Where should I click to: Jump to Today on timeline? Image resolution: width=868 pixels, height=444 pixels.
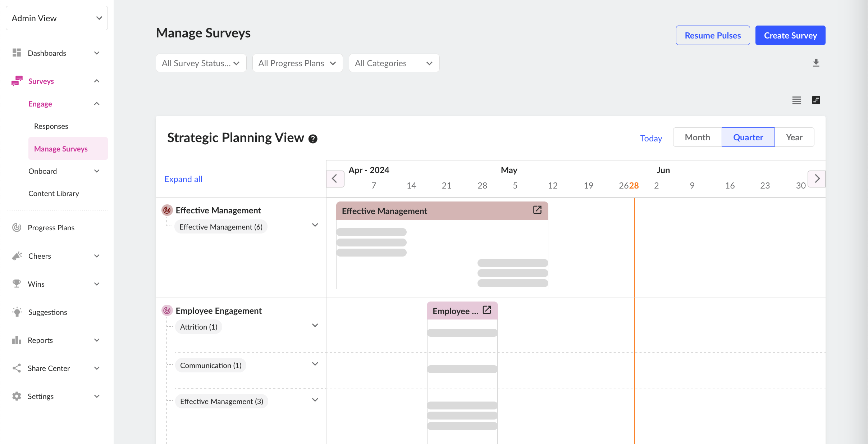pyautogui.click(x=651, y=138)
